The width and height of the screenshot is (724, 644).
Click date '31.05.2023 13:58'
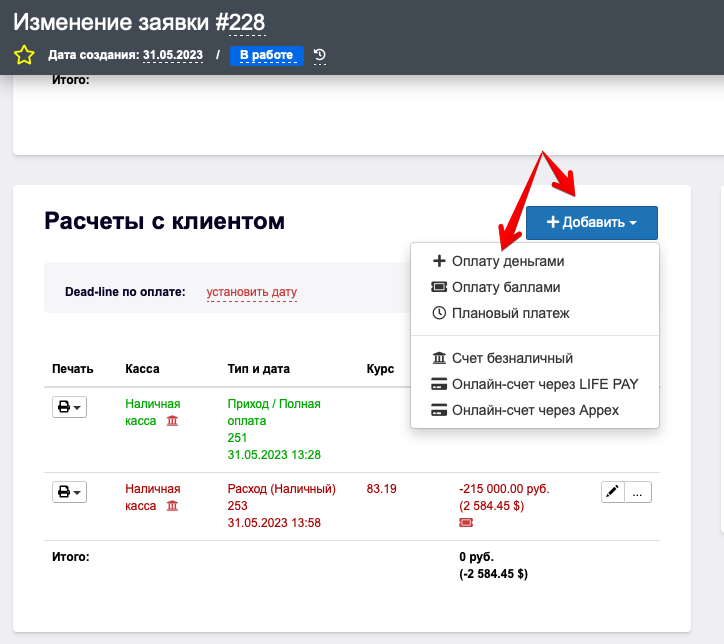pyautogui.click(x=274, y=523)
